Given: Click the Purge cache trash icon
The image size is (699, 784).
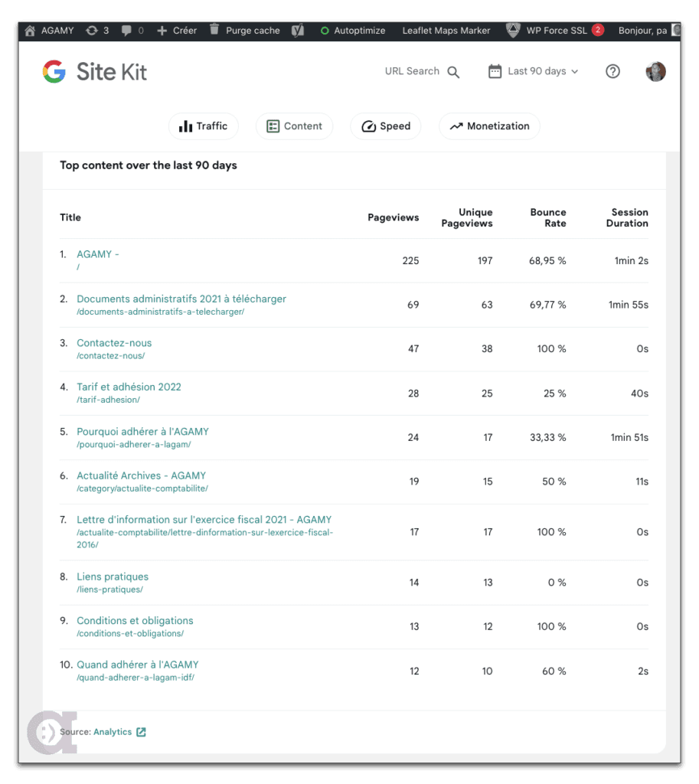Looking at the screenshot, I should [x=214, y=30].
